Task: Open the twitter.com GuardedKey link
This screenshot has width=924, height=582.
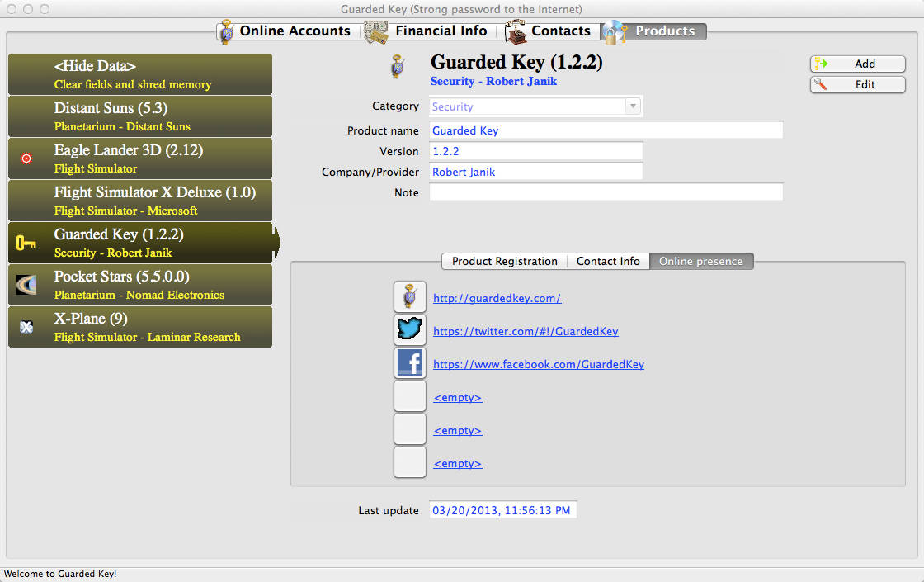Action: coord(526,331)
